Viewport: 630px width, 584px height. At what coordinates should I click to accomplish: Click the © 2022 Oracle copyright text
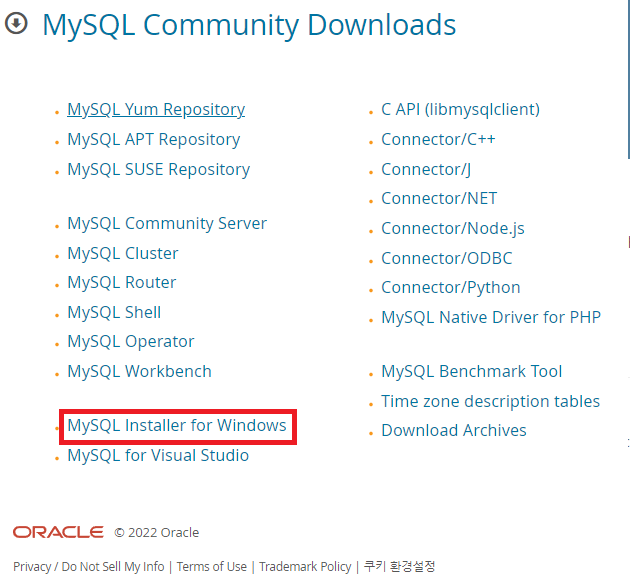(x=157, y=533)
